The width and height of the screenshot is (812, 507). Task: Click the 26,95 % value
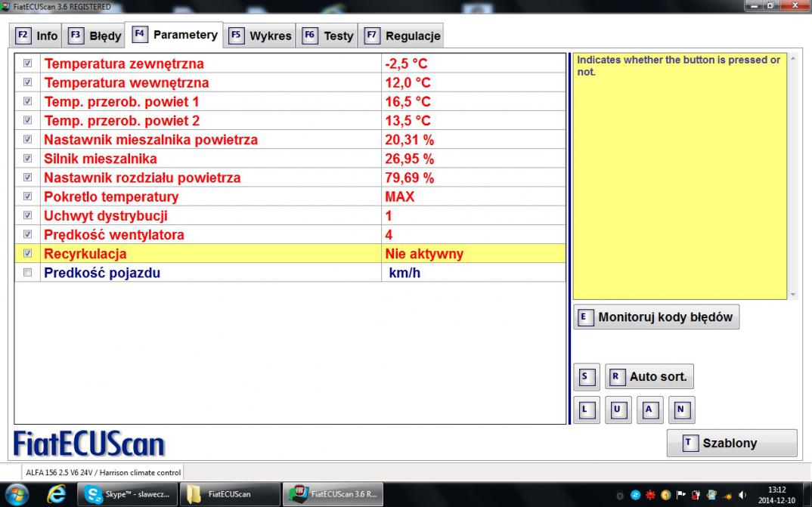409,159
